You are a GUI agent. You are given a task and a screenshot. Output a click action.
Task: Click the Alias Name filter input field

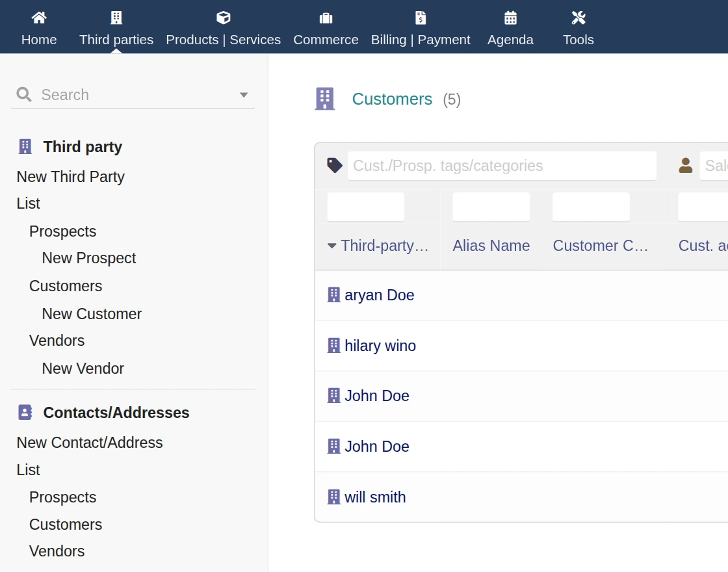coord(491,207)
